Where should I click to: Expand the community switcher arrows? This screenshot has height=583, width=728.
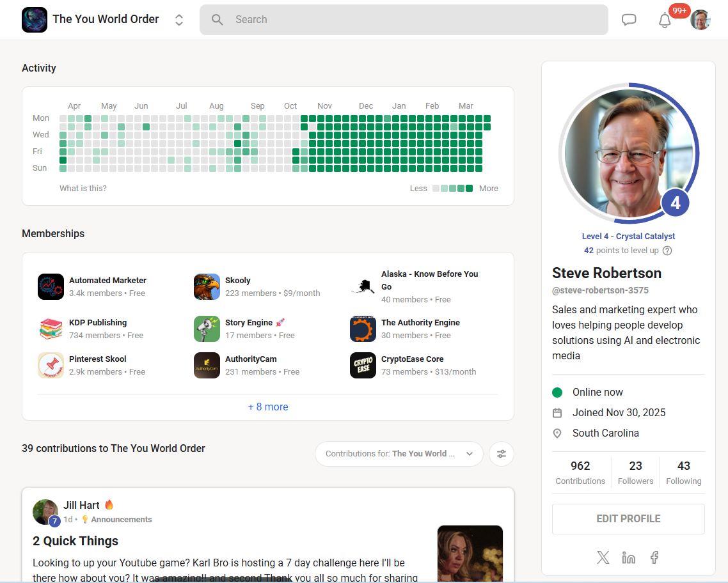[x=179, y=20]
